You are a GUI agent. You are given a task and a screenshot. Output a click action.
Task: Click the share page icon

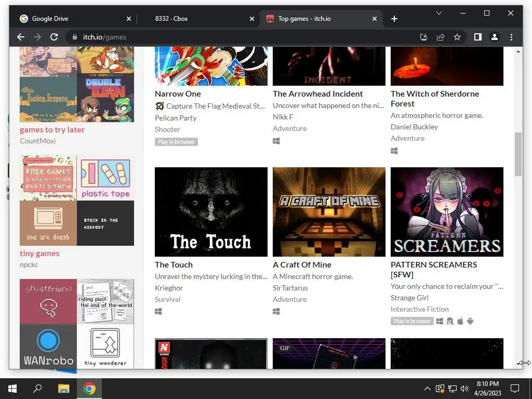(441, 37)
